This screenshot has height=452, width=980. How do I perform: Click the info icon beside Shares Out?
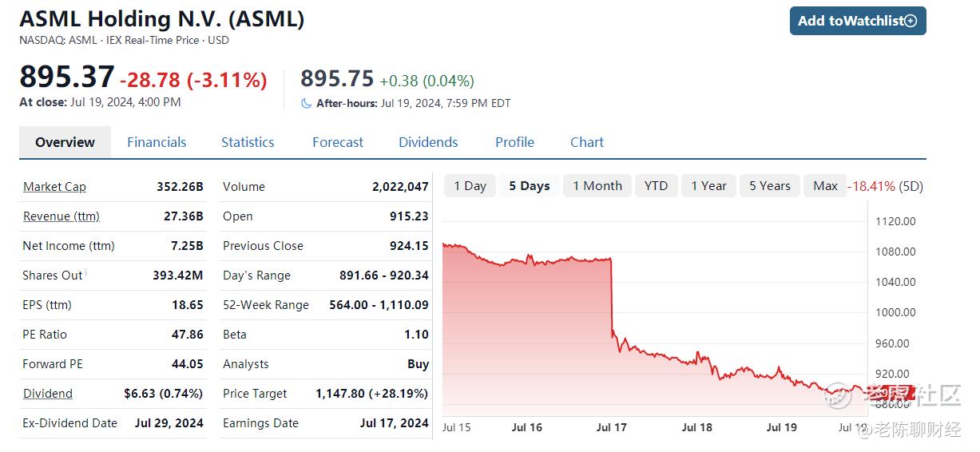tap(86, 273)
